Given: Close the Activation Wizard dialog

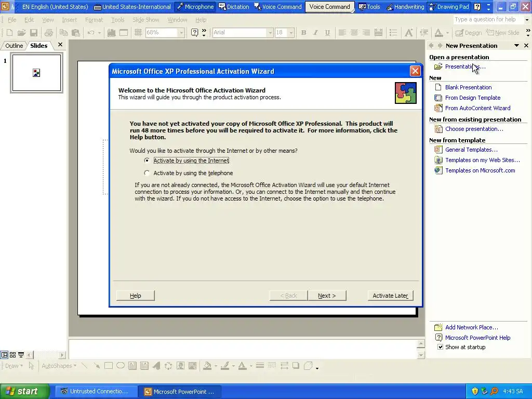Looking at the screenshot, I should click(415, 71).
